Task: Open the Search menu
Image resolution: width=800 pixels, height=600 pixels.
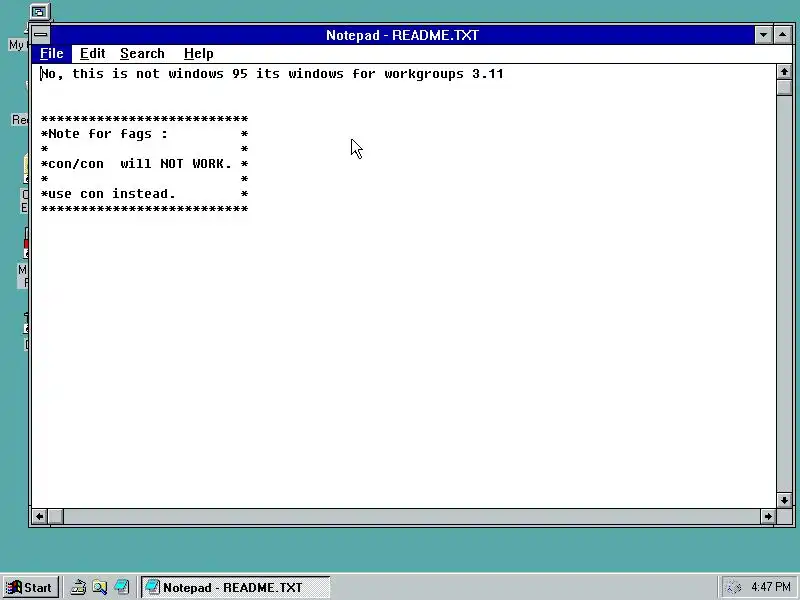Action: pos(142,54)
